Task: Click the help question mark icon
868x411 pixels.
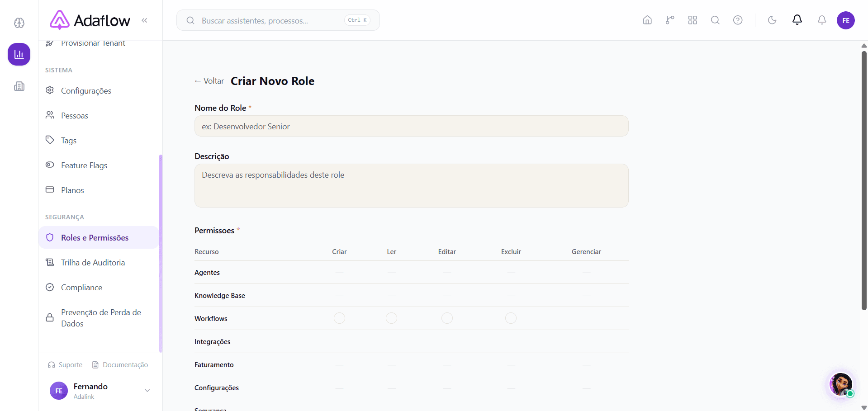Action: coord(738,20)
